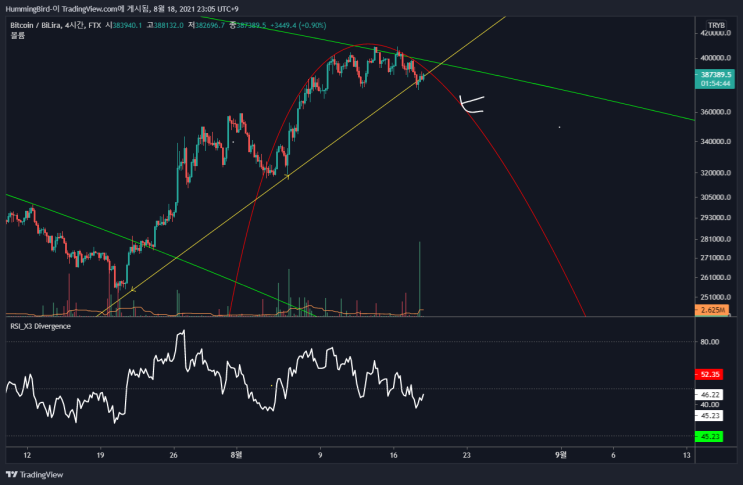Select the white 46.22 RSI value label
This screenshot has width=743, height=485.
click(x=709, y=395)
